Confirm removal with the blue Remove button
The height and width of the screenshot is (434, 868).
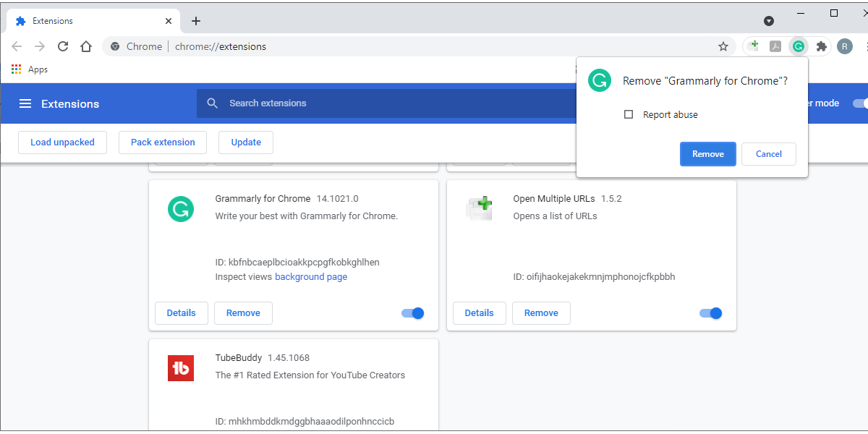coord(707,154)
